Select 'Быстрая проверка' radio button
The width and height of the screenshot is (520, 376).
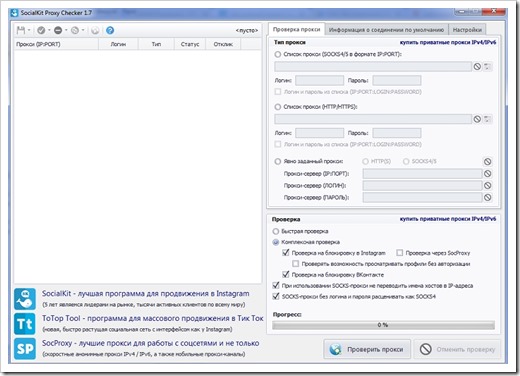pos(276,231)
